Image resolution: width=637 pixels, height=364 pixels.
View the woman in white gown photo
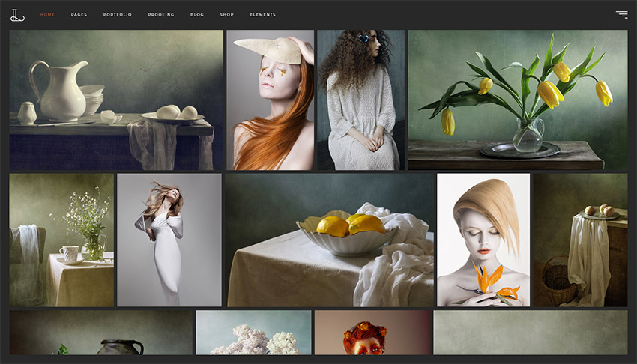click(x=169, y=240)
